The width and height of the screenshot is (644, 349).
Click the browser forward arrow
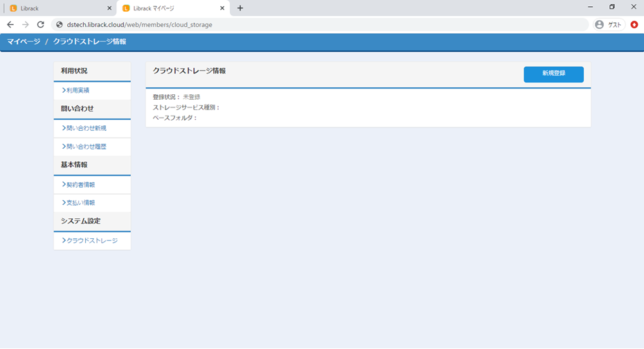26,25
